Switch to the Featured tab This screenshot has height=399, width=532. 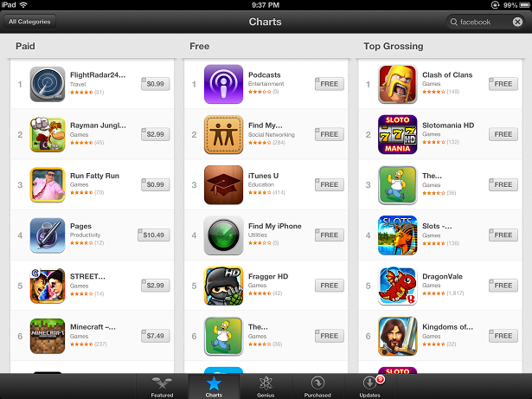[x=162, y=387]
